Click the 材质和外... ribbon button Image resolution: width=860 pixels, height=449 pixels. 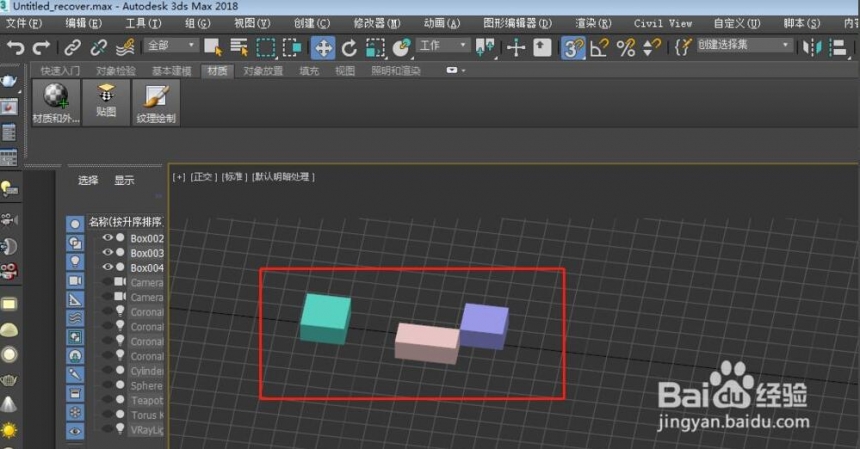pos(56,103)
